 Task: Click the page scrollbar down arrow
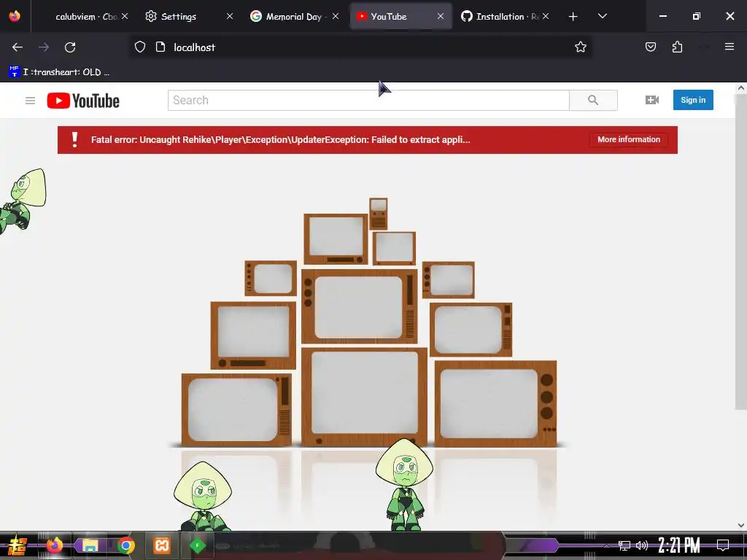tap(741, 525)
